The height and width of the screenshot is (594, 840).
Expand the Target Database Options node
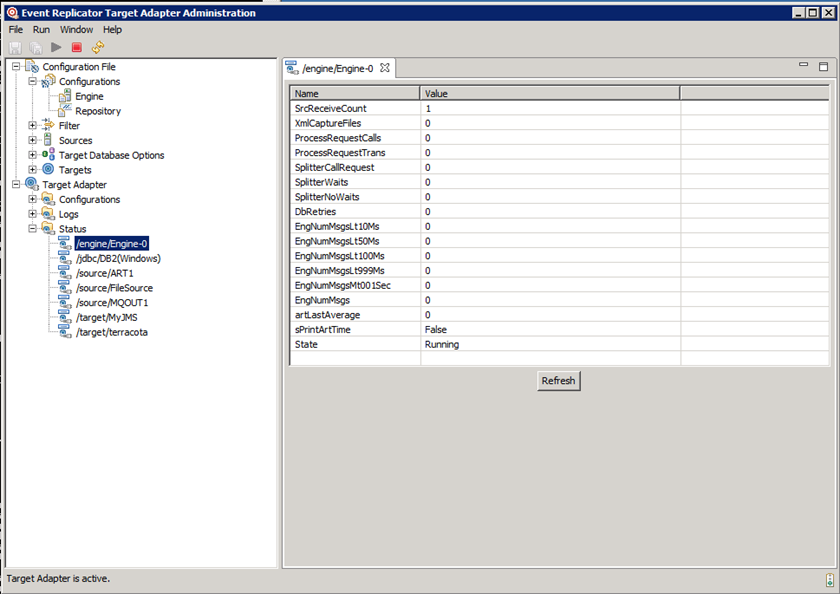[x=33, y=155]
